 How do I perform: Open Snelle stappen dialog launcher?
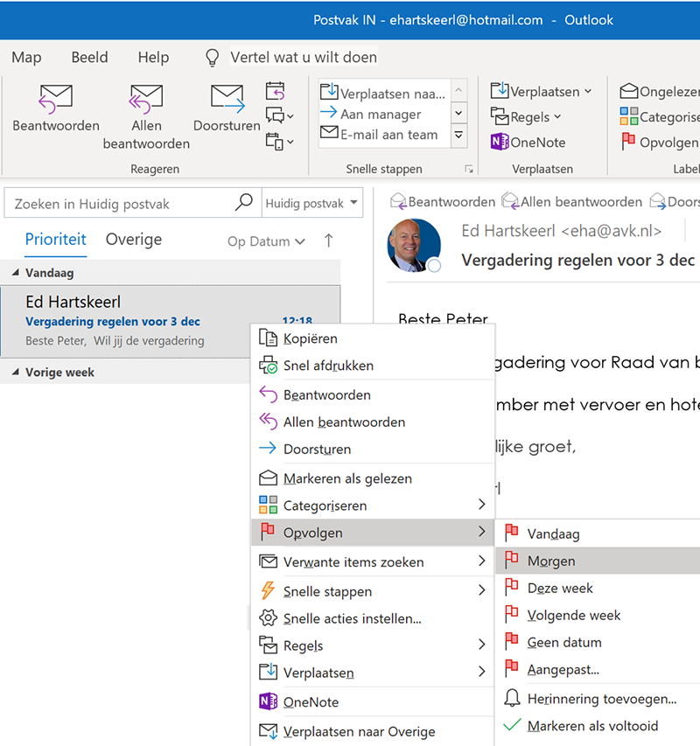(469, 169)
